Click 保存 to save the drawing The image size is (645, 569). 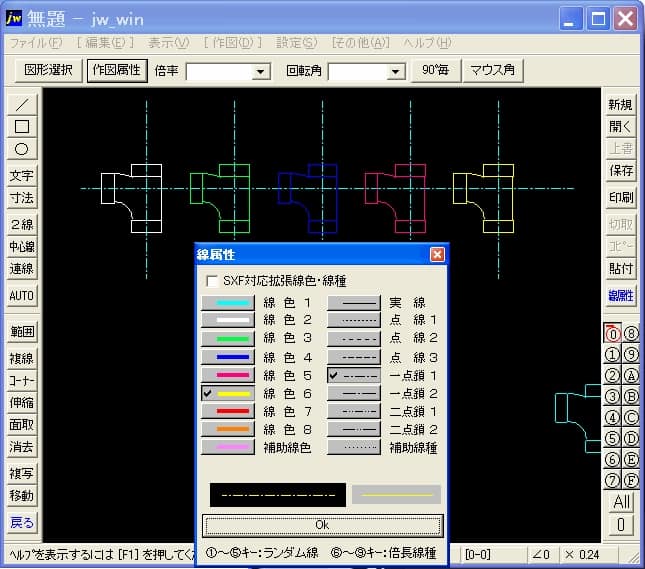pyautogui.click(x=620, y=171)
